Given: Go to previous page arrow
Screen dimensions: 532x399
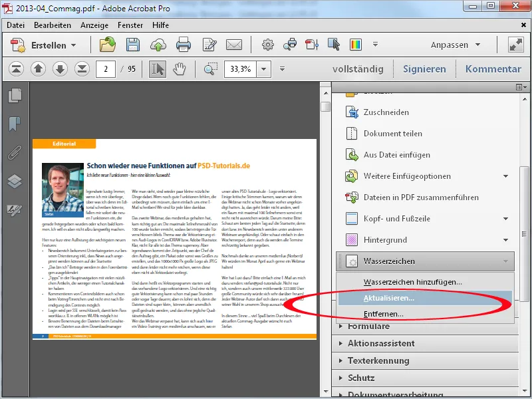Looking at the screenshot, I should coord(38,69).
